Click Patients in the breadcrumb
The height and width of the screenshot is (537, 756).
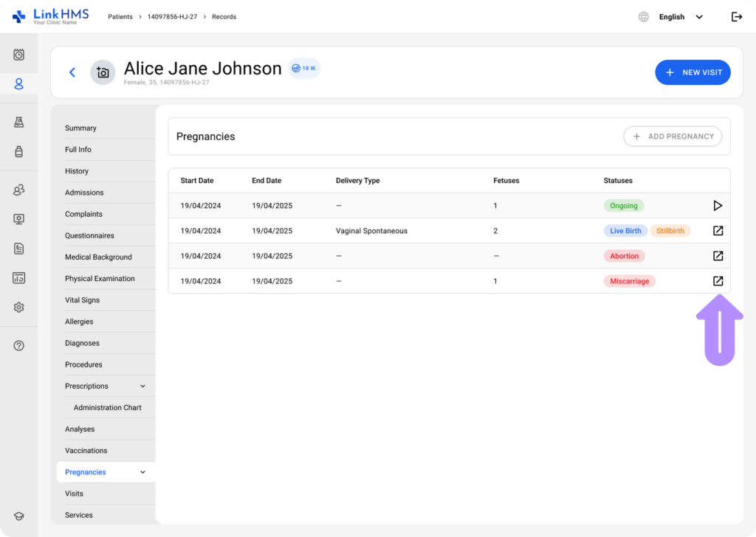click(x=120, y=17)
